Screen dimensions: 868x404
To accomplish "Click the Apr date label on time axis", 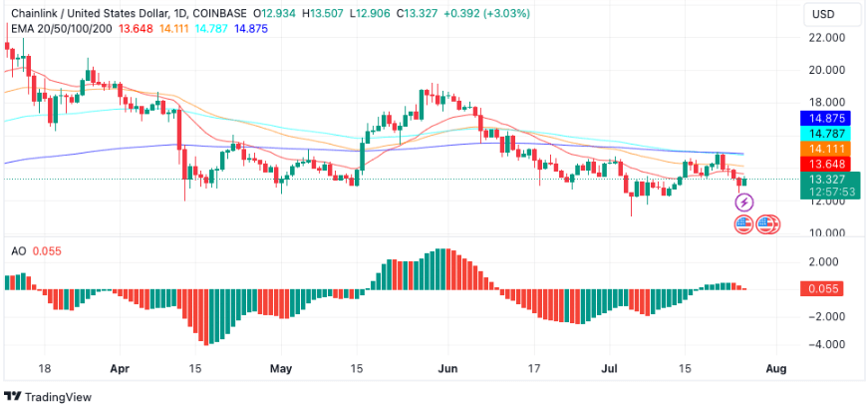I will coord(120,368).
